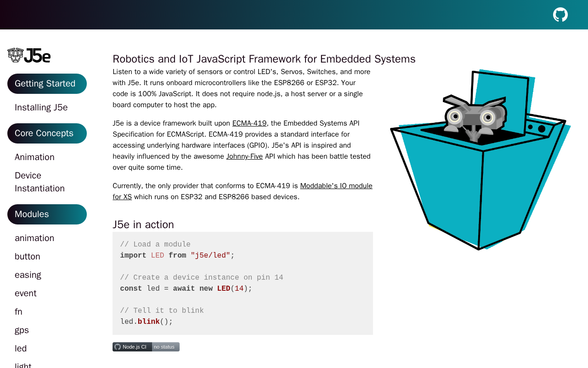
Task: Click the '// Load a module' comment
Action: (155, 245)
